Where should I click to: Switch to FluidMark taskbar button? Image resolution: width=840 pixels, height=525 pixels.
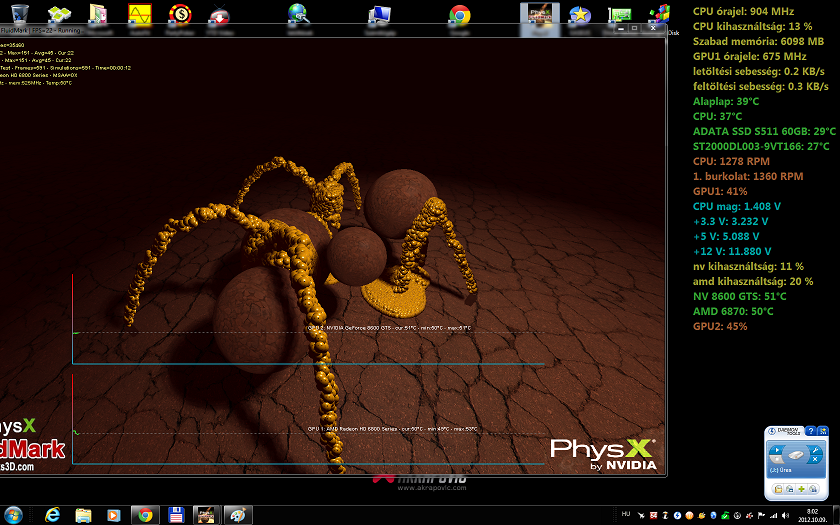(x=206, y=515)
